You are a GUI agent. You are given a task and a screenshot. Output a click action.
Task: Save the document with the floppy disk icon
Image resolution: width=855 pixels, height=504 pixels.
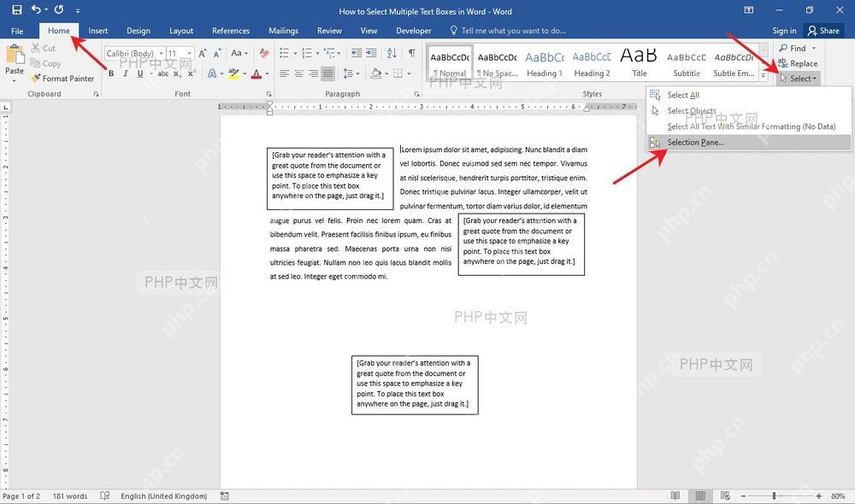(x=17, y=9)
